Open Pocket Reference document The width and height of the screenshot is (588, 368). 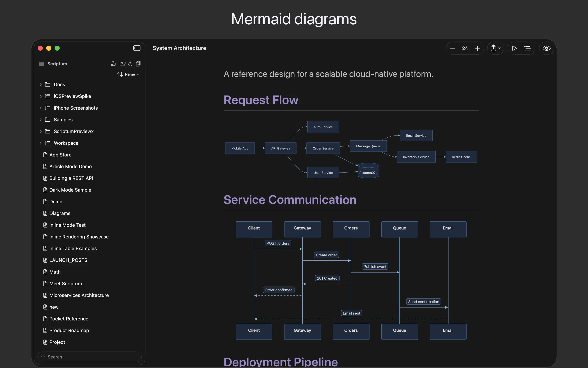point(89,319)
